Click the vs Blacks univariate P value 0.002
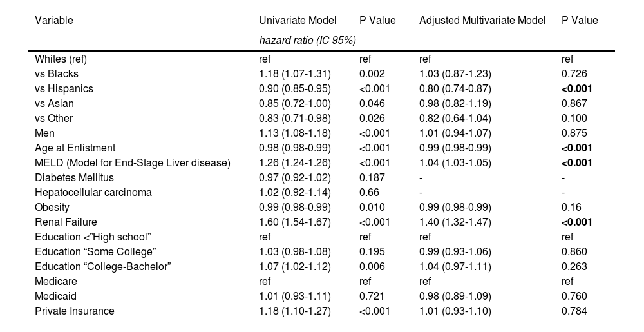 pyautogui.click(x=372, y=74)
